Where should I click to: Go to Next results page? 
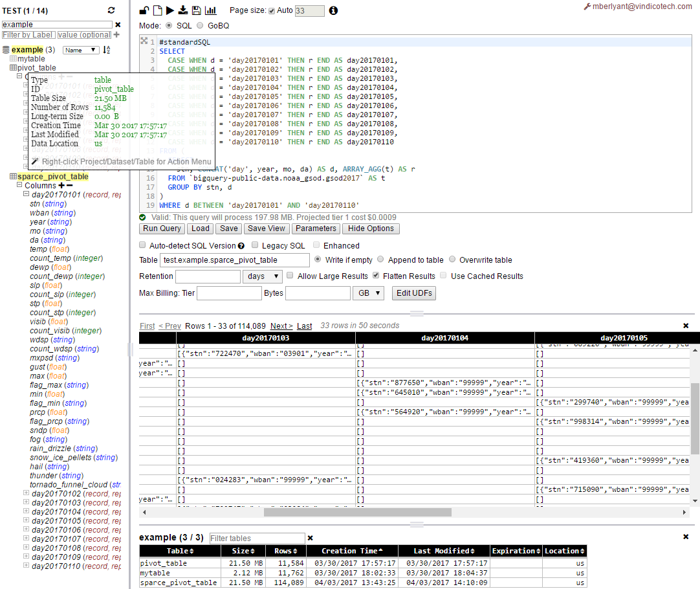click(281, 326)
